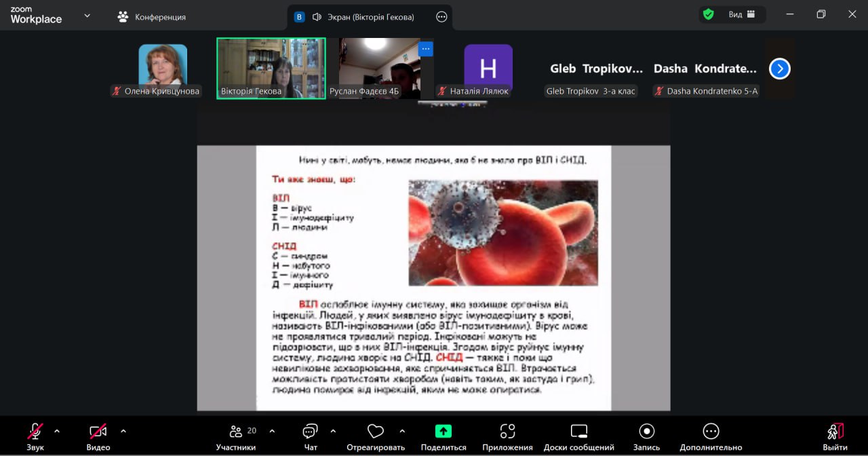Expand reactions arrow next to Отреагировать

point(402,431)
